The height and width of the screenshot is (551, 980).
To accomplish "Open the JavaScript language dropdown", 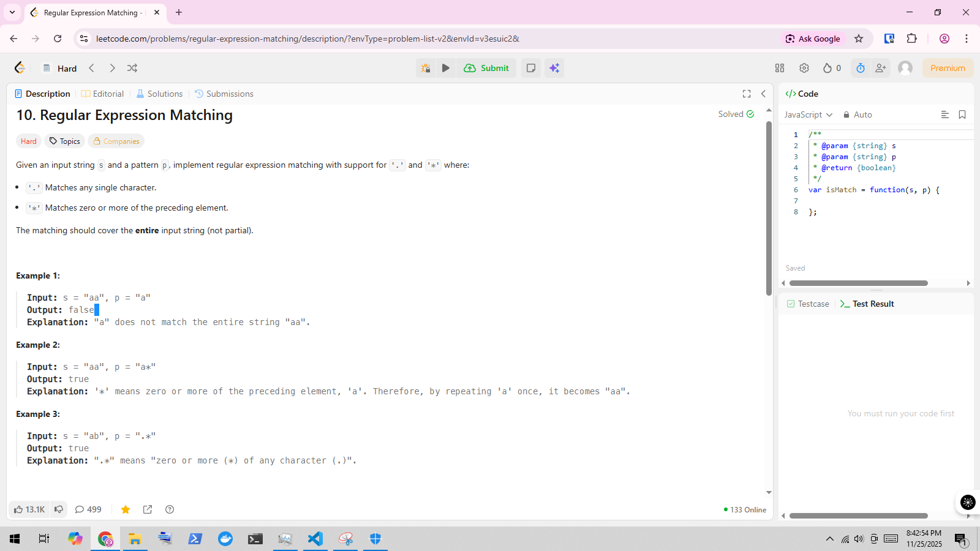I will [x=809, y=114].
